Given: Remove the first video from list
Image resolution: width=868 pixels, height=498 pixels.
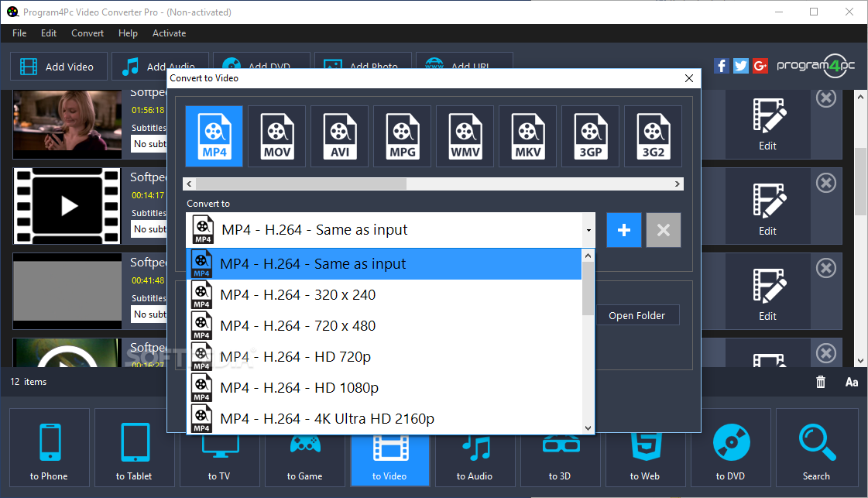Looking at the screenshot, I should [x=826, y=98].
